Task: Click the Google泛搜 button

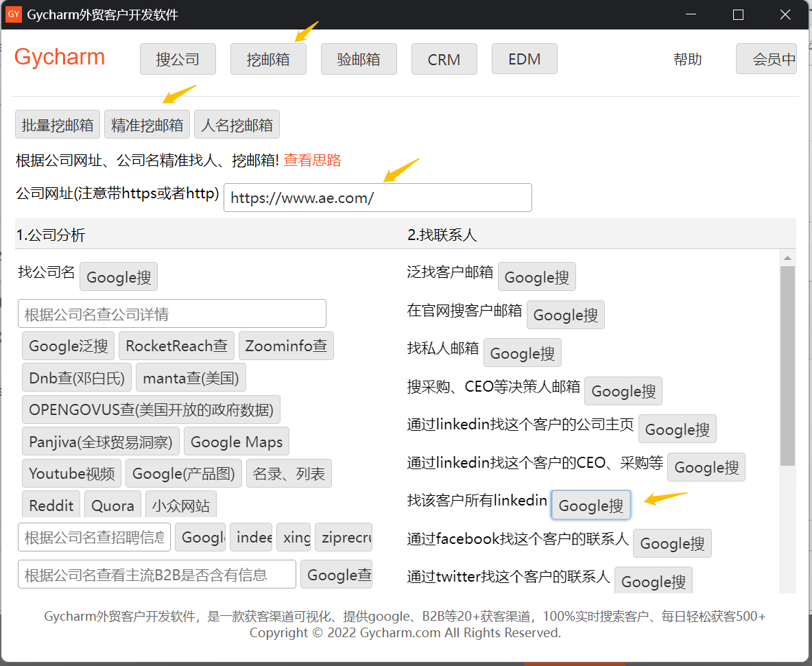Action: [x=69, y=346]
